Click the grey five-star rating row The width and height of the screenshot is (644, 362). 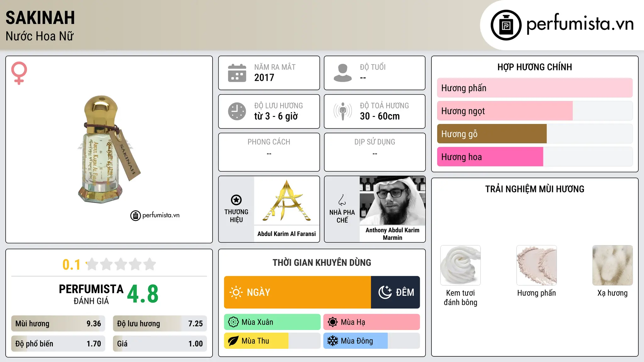121,264
